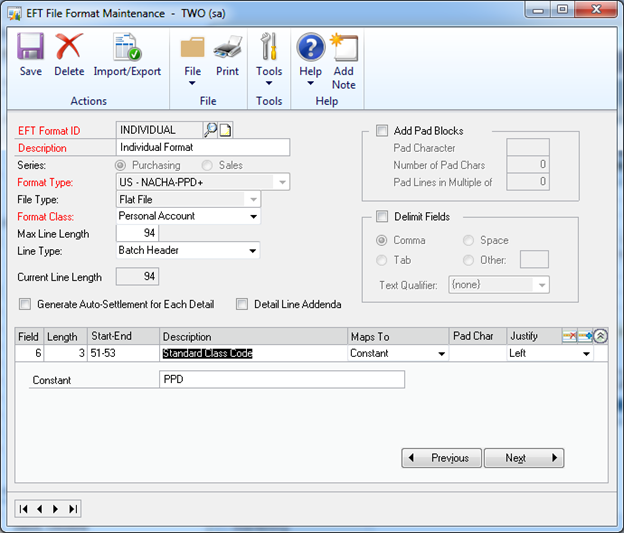Click the note icon beside EFT Format ID
The width and height of the screenshot is (624, 533).
(226, 130)
